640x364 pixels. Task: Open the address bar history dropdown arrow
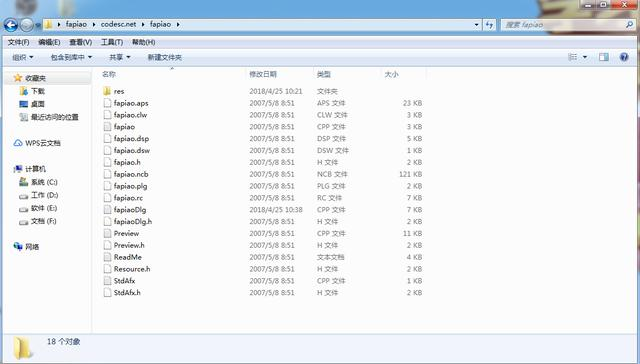point(476,25)
